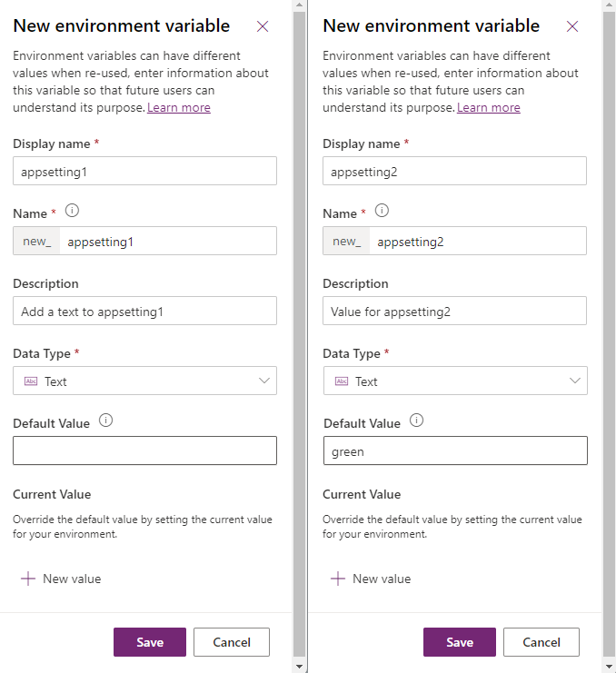Cancel the appsetting2 variable creation
The height and width of the screenshot is (673, 616).
coord(541,642)
